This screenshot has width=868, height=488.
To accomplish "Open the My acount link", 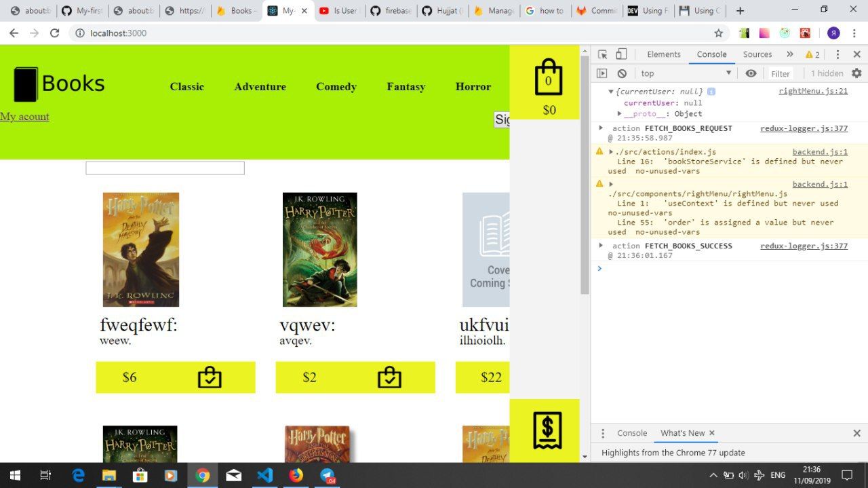I will pos(24,117).
